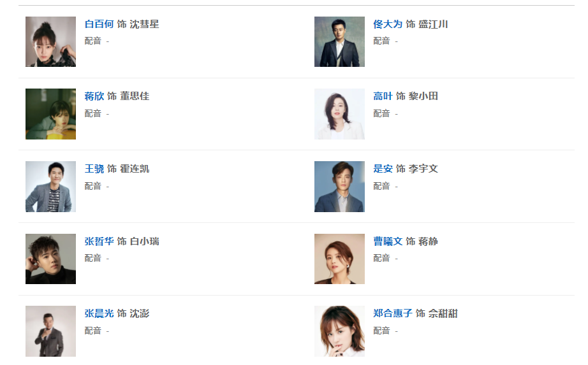The height and width of the screenshot is (365, 588).
Task: Open 蒋欣 actor profile link
Action: 94,96
